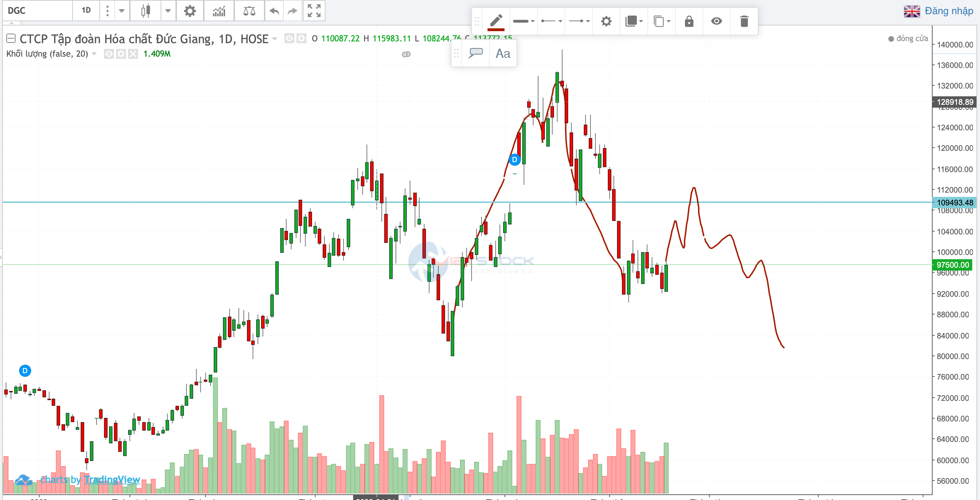Image resolution: width=980 pixels, height=500 pixels.
Task: Click the undo arrow
Action: (x=274, y=10)
